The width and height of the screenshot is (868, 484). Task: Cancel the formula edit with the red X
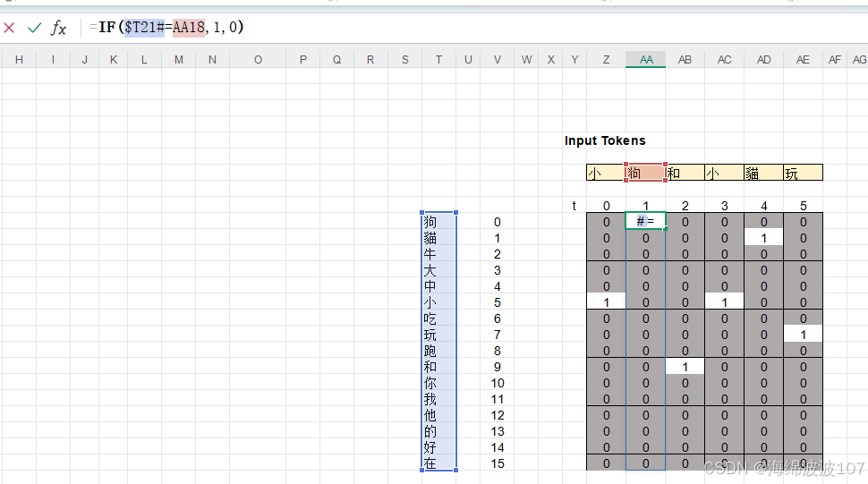[9, 28]
